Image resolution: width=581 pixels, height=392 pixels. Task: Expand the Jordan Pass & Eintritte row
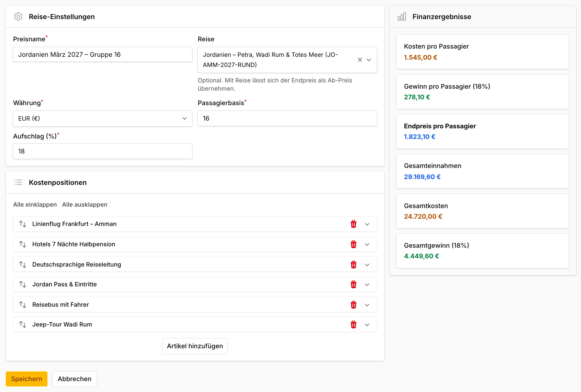click(x=367, y=285)
